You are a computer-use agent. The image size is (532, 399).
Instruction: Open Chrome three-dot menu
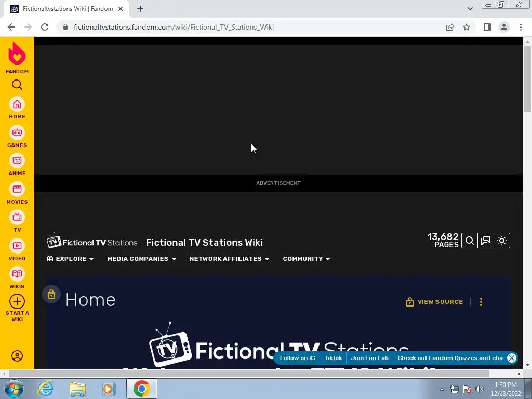tap(521, 27)
